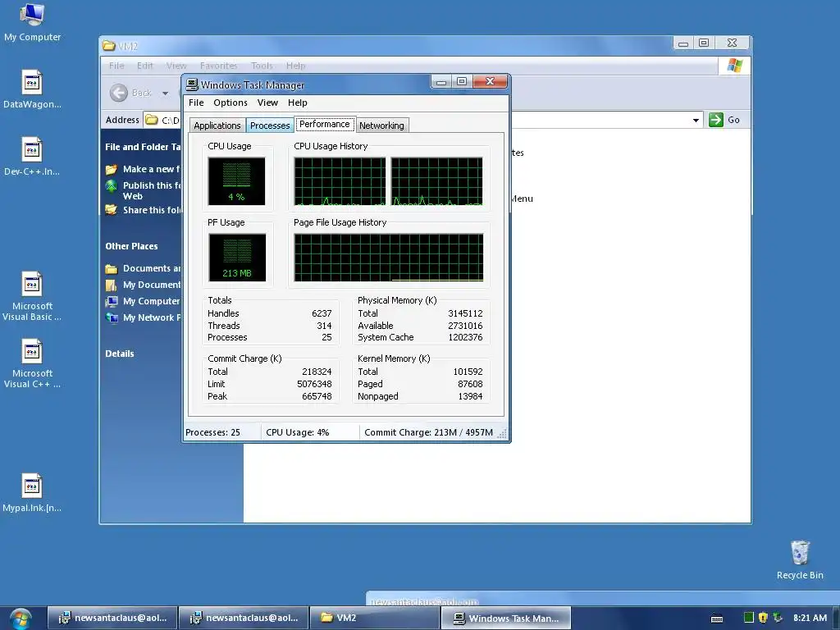The image size is (840, 630).
Task: Click VM2 taskbar button
Action: 375,618
